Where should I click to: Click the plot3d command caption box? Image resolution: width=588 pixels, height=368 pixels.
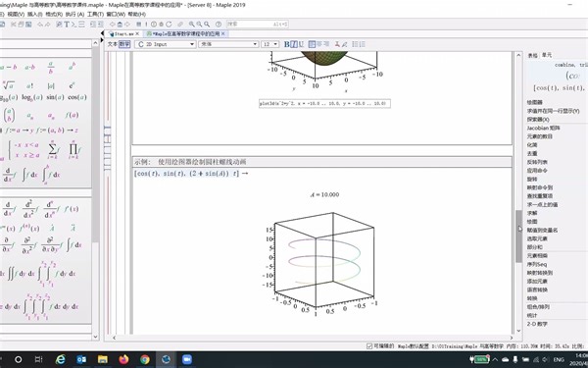tap(324, 103)
